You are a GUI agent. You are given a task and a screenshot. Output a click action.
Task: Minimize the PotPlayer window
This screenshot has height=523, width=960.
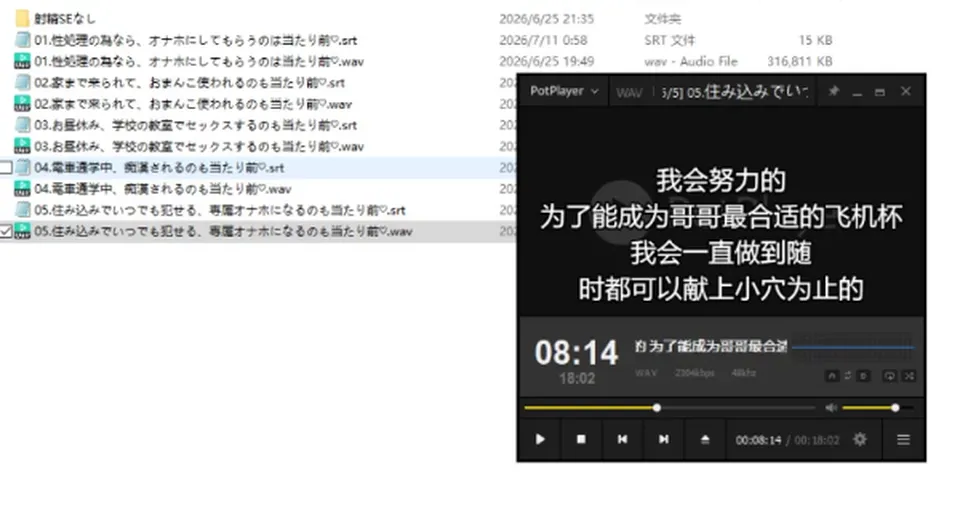point(857,92)
